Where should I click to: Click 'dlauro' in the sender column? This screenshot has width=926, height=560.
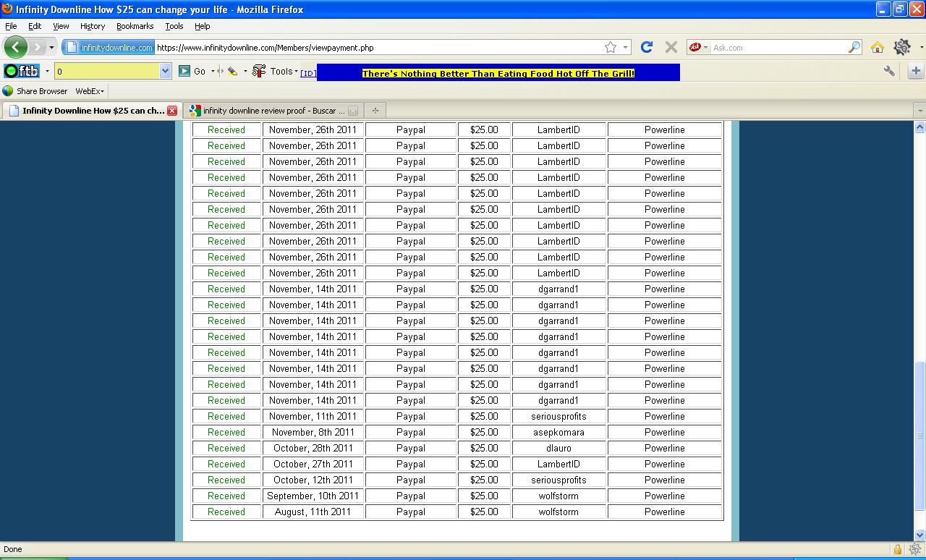558,448
